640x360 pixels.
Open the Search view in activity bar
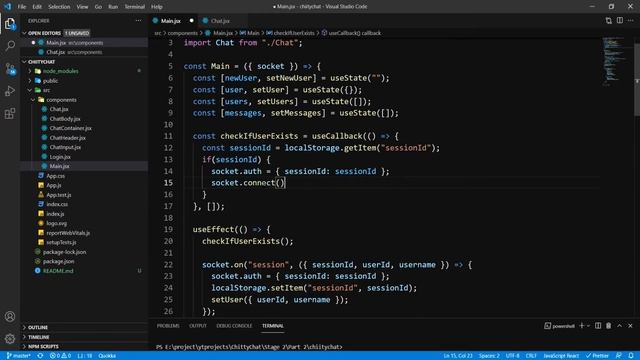(x=10, y=45)
